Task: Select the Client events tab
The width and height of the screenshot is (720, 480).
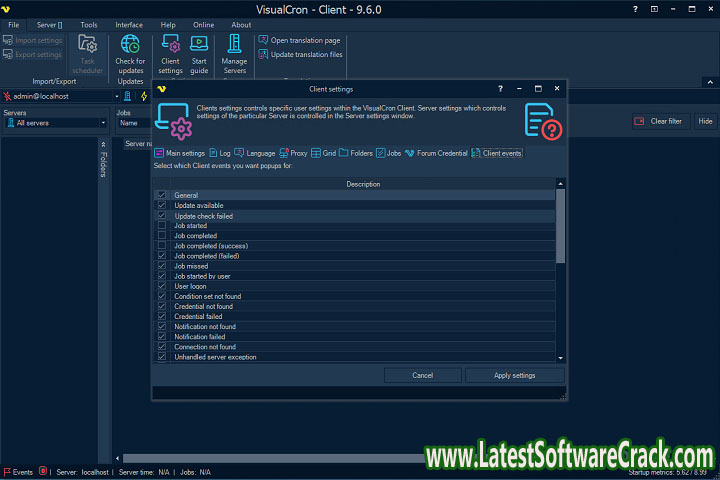Action: tap(496, 153)
